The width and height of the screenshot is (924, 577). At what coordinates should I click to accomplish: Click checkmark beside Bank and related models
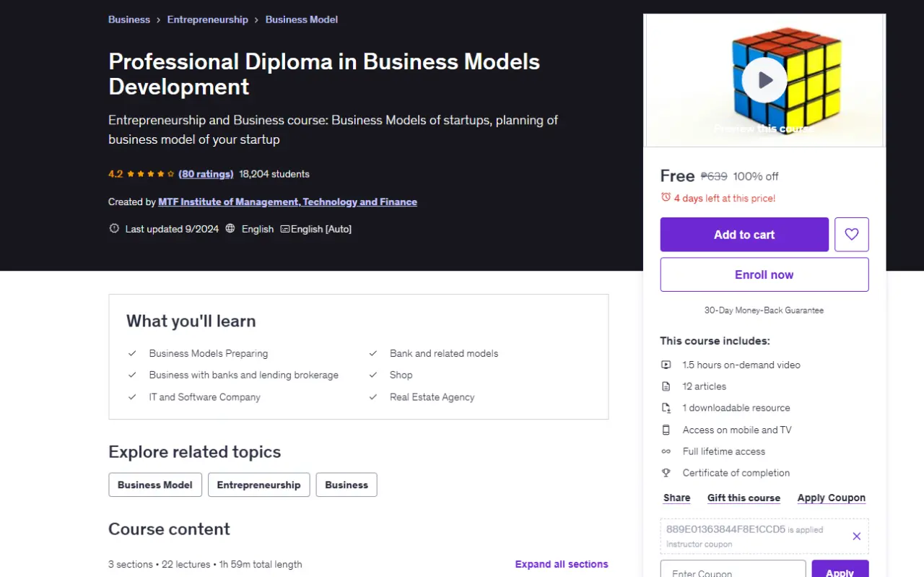(373, 353)
